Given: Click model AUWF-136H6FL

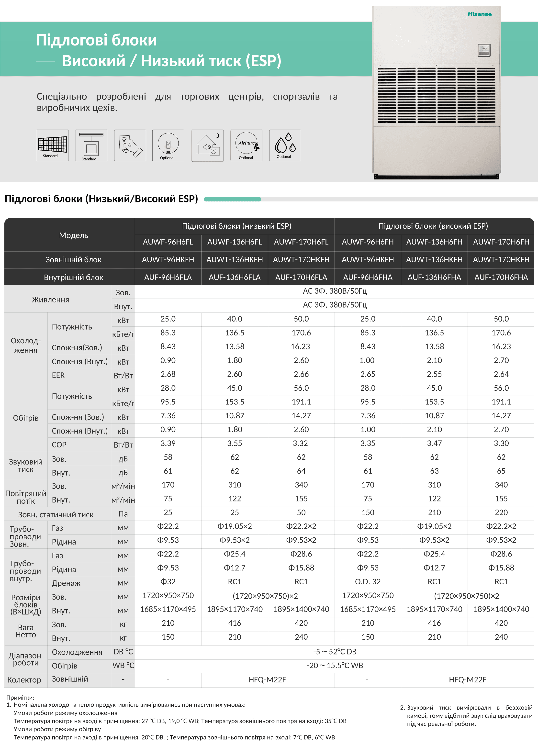Looking at the screenshot, I should point(235,242).
